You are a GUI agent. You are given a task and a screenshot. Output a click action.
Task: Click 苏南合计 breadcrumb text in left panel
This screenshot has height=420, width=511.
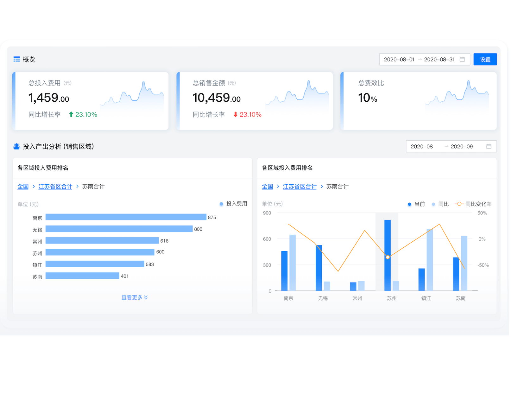(x=93, y=187)
